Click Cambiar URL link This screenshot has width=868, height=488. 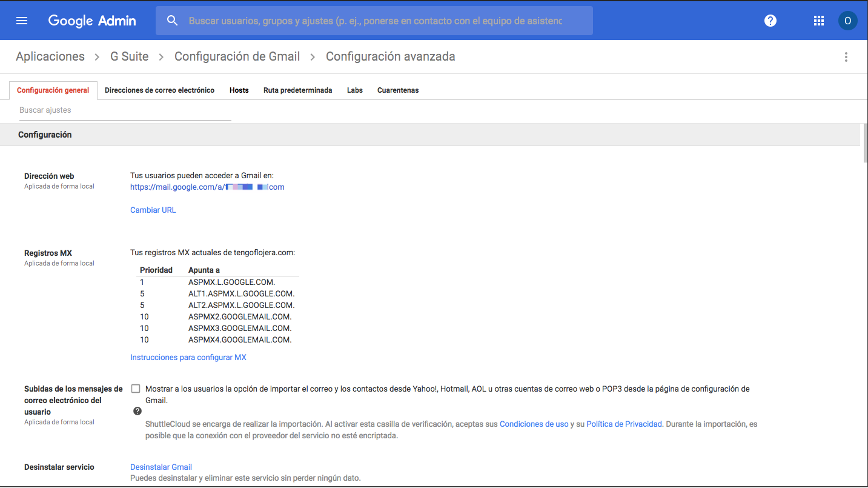point(153,210)
